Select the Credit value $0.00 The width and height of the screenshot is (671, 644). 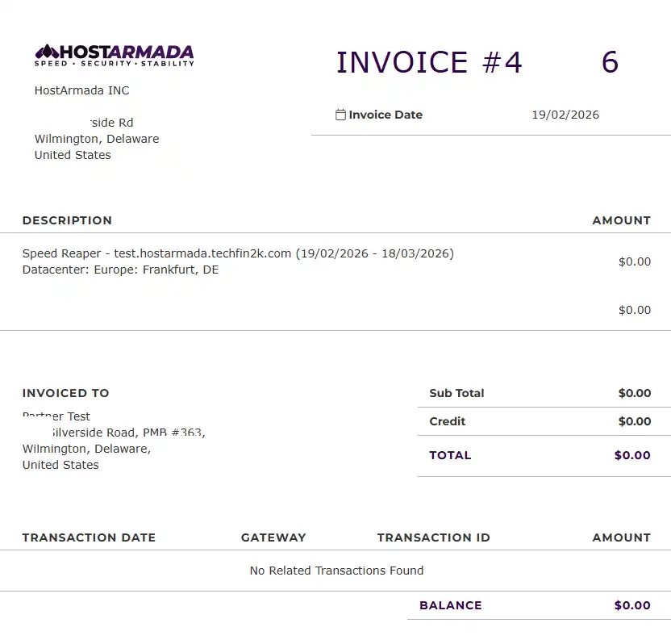click(635, 421)
